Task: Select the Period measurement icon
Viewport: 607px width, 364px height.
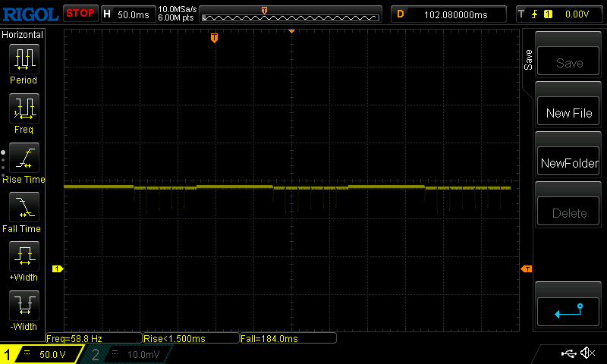Action: point(24,59)
